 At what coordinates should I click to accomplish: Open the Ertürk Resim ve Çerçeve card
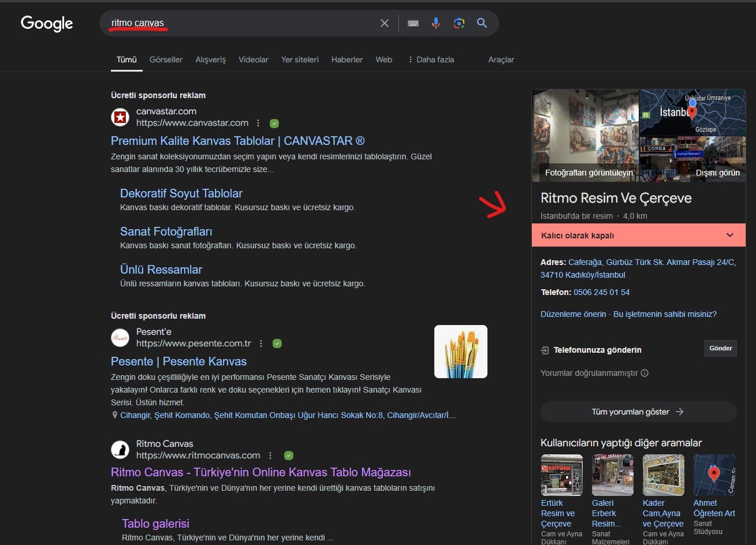tap(561, 499)
